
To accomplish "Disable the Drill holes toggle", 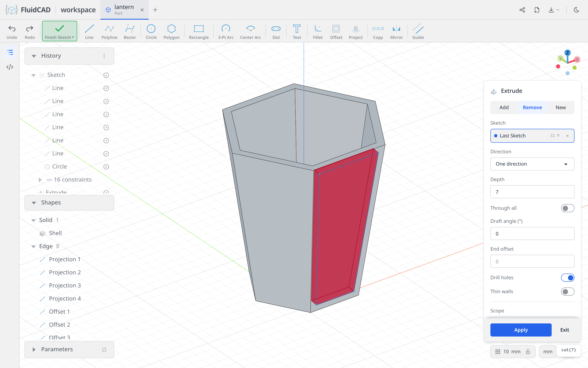I will 567,277.
